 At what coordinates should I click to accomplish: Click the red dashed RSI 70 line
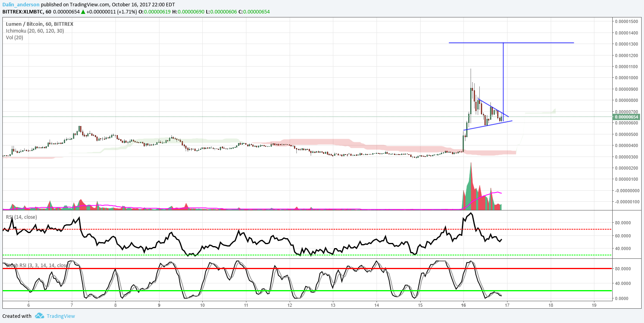[x=308, y=229]
